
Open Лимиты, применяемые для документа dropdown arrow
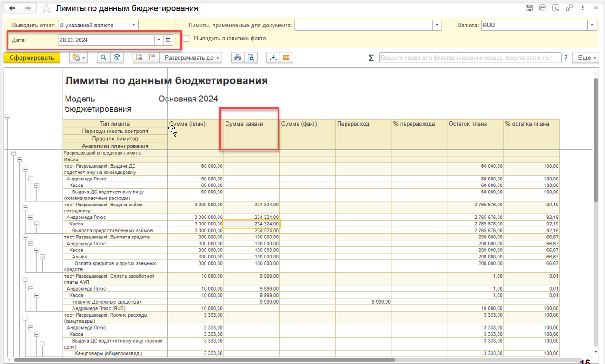[437, 25]
